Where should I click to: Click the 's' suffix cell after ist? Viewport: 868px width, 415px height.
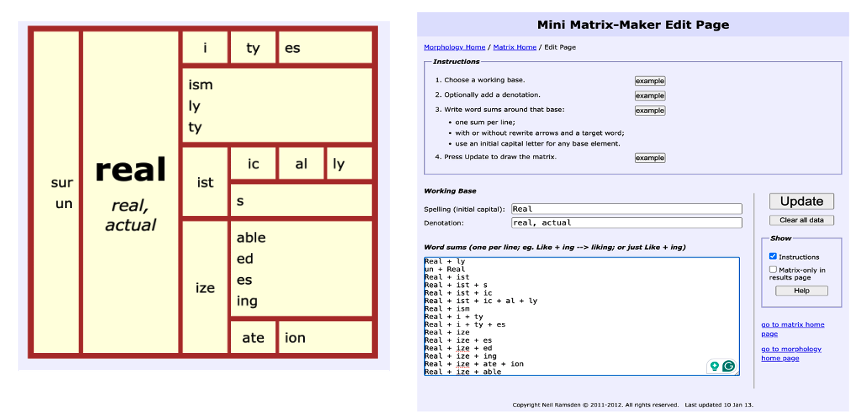[301, 200]
